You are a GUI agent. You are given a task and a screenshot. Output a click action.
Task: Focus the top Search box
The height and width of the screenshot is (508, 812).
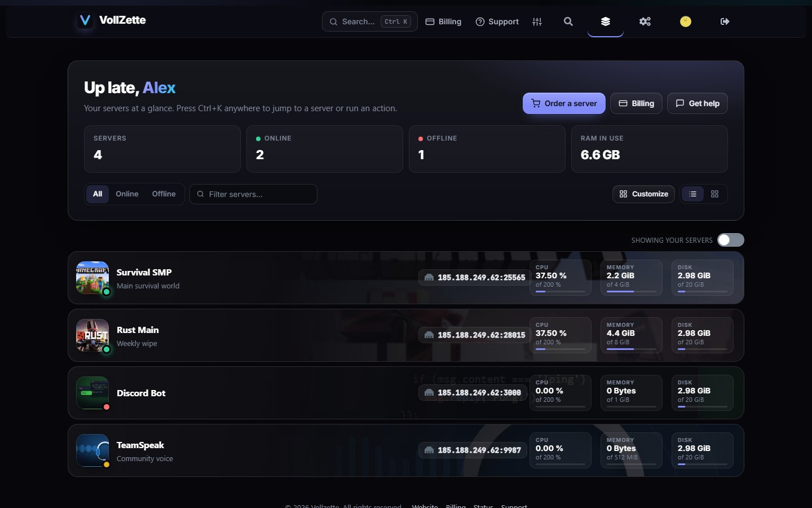(370, 21)
